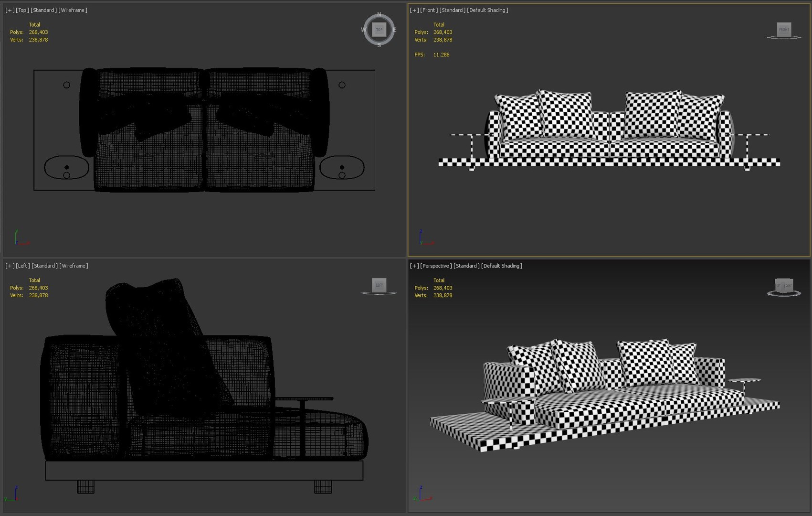Click the axis tripod in the Top viewport
812x516 pixels.
point(21,238)
